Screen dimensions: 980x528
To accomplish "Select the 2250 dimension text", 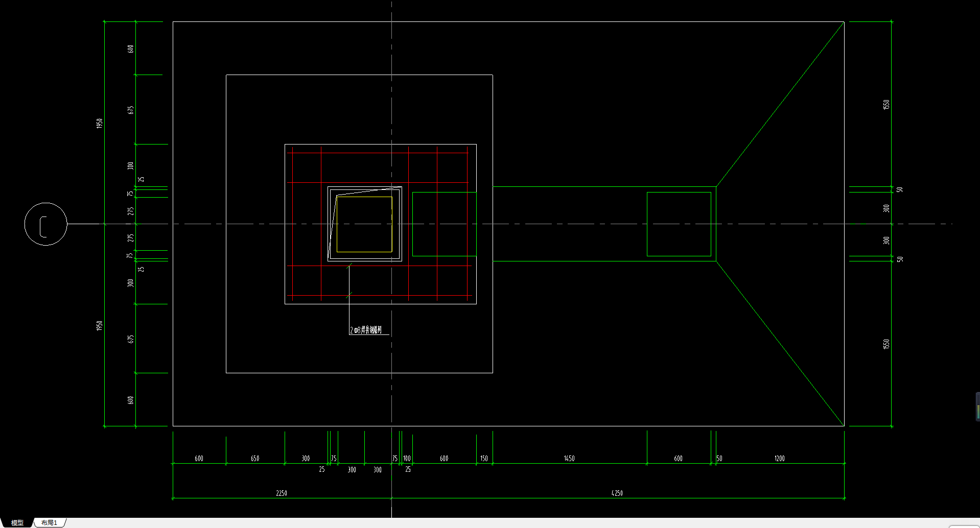I will 282,493.
